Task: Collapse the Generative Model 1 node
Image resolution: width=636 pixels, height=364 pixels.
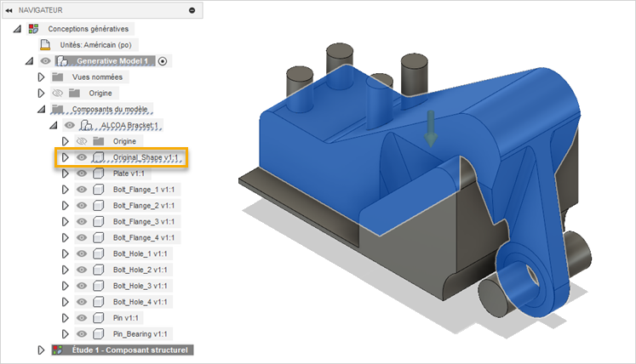Action: click(29, 61)
